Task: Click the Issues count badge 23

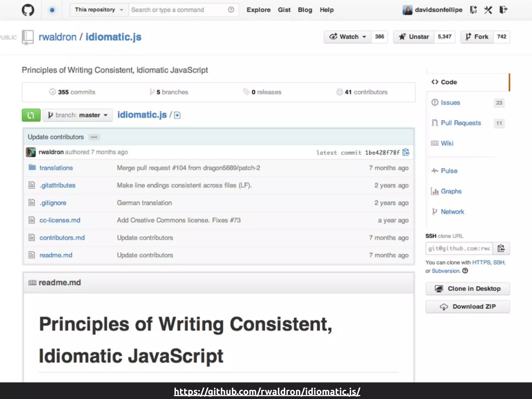Action: point(499,103)
